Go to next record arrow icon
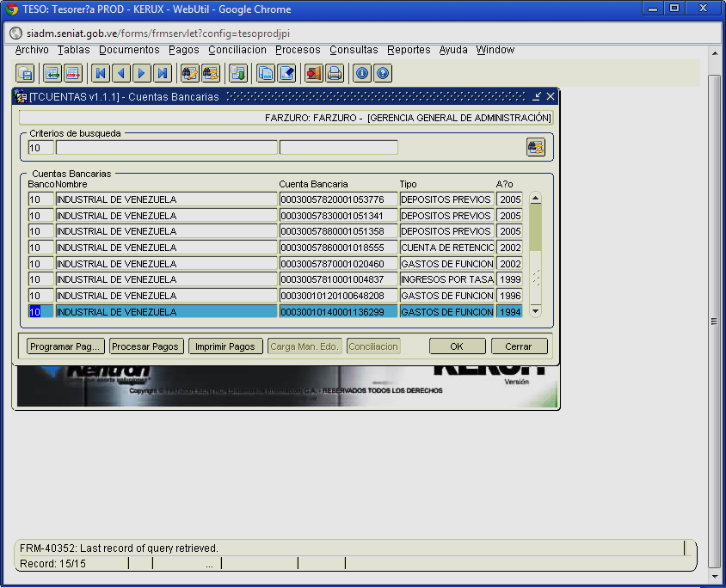 click(x=142, y=73)
